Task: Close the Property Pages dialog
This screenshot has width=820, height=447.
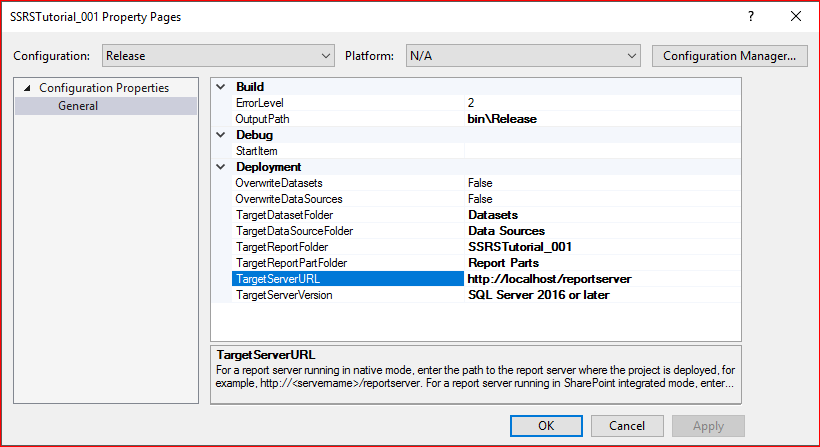Action: click(796, 17)
